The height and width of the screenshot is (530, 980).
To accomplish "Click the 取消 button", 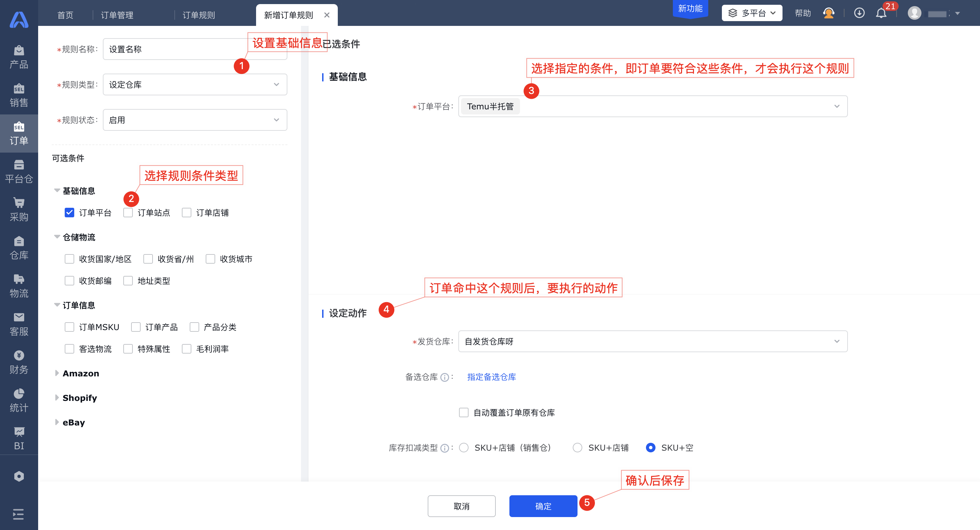I will pos(461,506).
